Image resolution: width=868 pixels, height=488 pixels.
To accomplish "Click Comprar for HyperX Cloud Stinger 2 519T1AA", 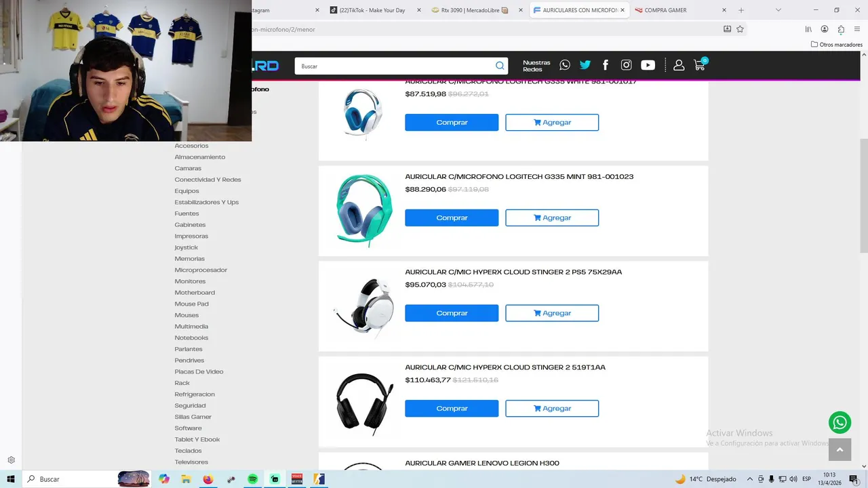I will pos(452,409).
